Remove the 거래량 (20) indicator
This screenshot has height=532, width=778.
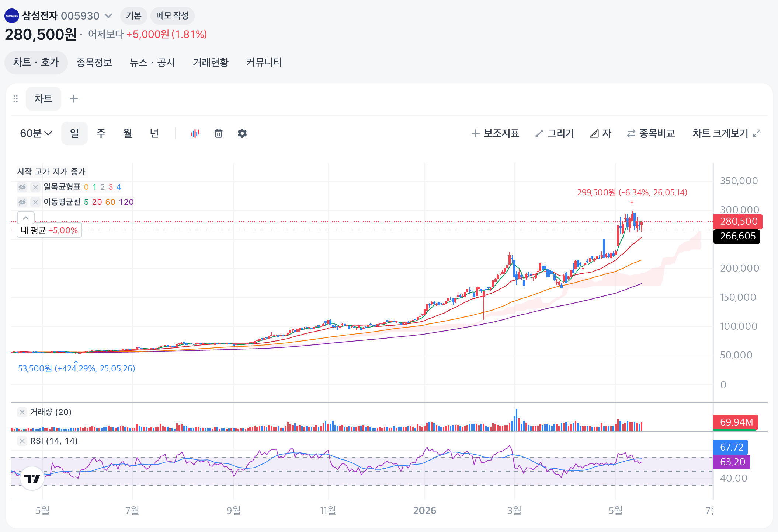coord(22,412)
